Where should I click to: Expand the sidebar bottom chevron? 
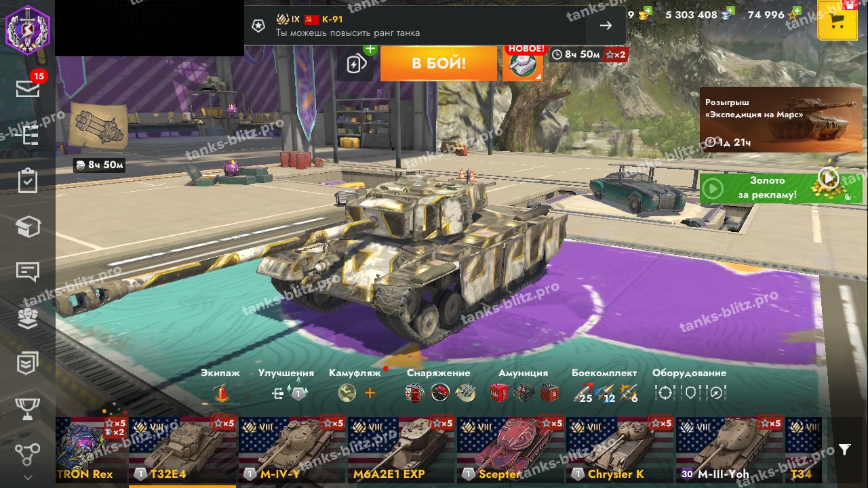28,477
